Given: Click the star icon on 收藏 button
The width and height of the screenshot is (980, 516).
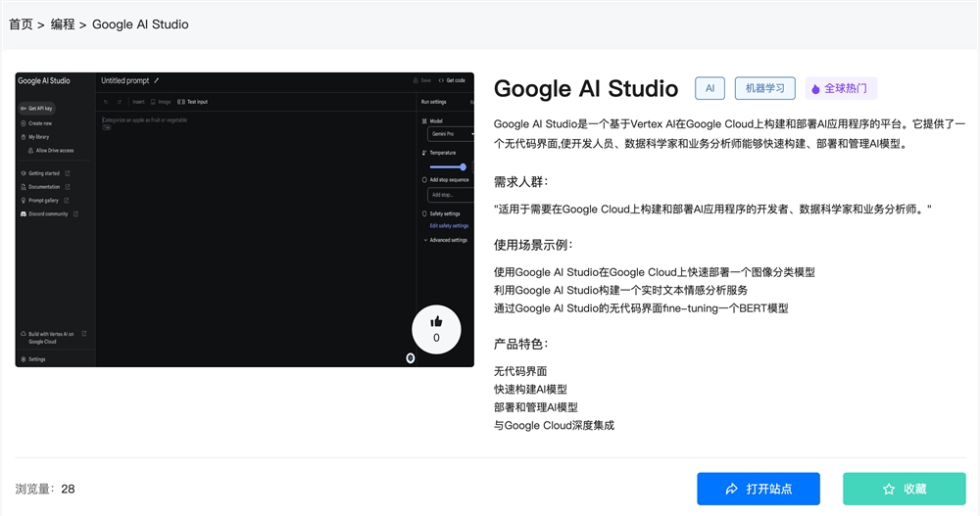Looking at the screenshot, I should click(889, 490).
